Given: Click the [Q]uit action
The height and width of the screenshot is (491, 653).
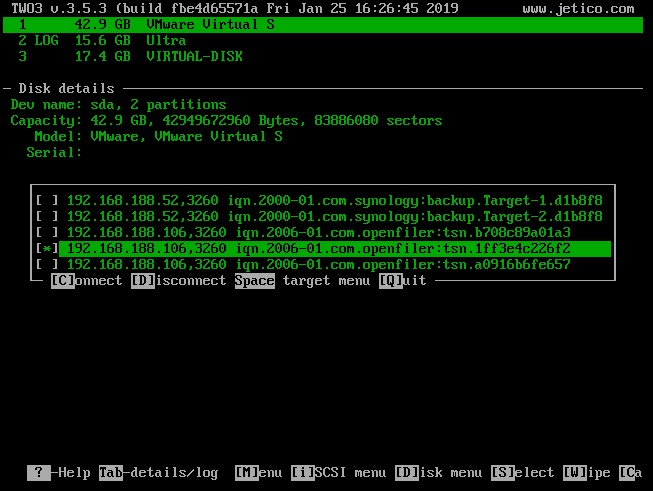Looking at the screenshot, I should click(403, 280).
